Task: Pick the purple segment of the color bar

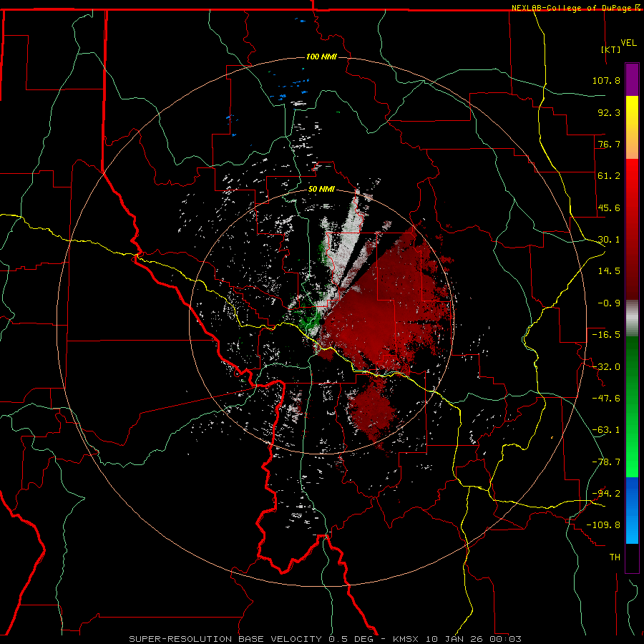Action: click(632, 79)
